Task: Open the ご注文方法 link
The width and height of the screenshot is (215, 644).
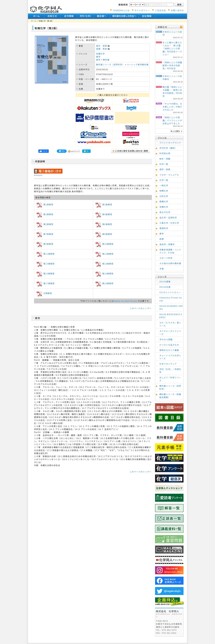Action: [160, 11]
